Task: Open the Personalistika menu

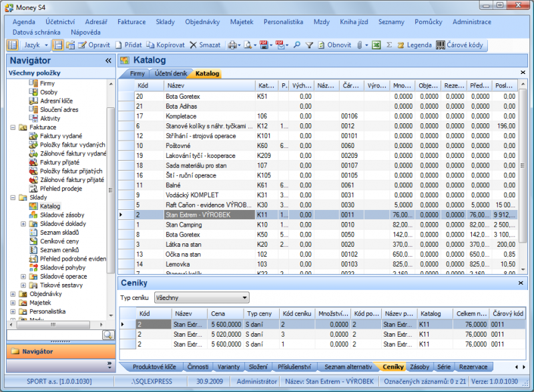Action: pos(283,22)
